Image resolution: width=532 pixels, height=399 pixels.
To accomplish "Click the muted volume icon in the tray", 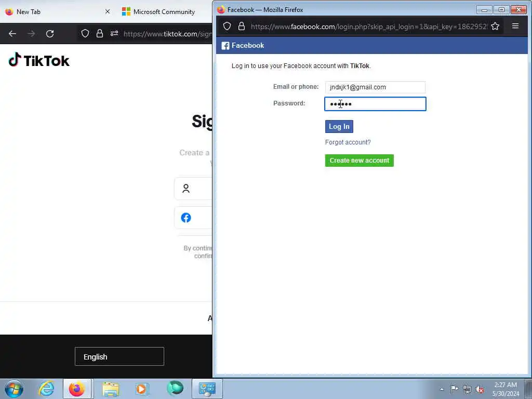I will [x=480, y=389].
